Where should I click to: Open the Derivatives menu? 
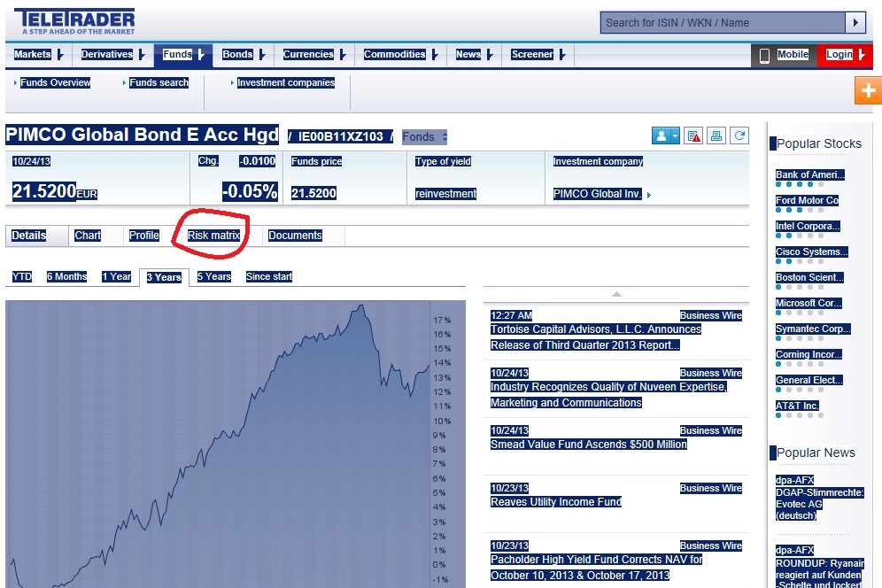pos(112,55)
